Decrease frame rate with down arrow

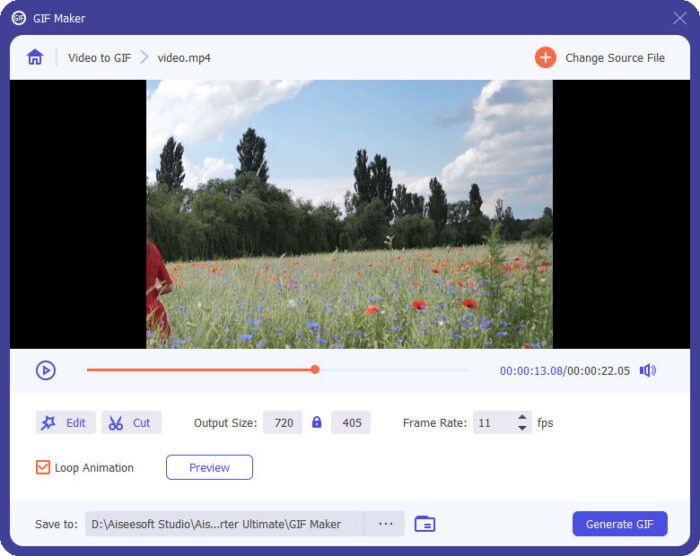(522, 429)
